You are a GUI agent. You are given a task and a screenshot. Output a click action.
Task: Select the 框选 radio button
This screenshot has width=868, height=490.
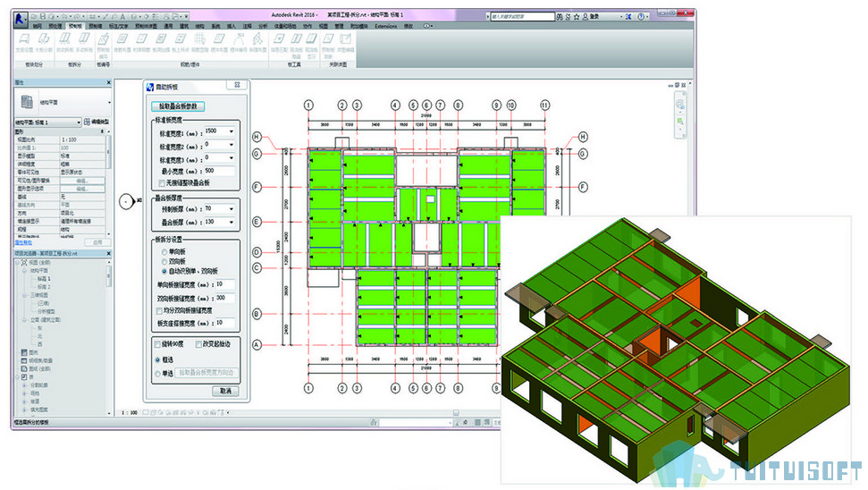(x=157, y=359)
